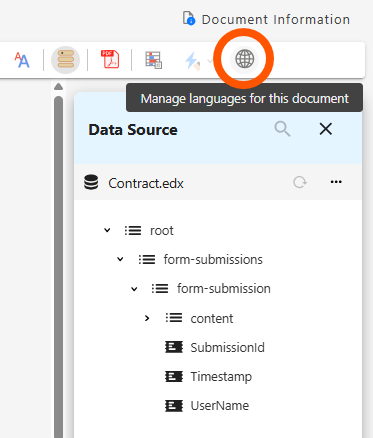Click the list icon beside content
This screenshot has height=438, width=373.
coord(174,318)
